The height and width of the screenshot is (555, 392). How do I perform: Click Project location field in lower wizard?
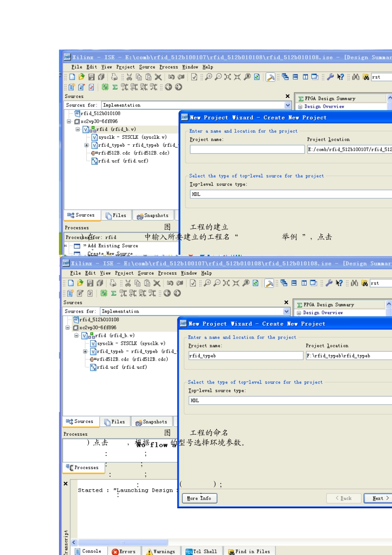pyautogui.click(x=349, y=356)
